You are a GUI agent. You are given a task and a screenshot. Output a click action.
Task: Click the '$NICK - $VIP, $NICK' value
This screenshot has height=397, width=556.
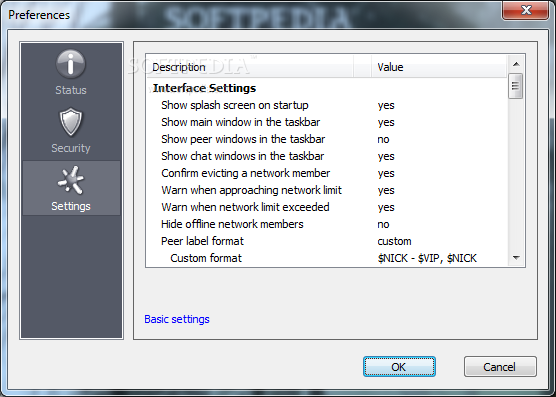coord(427,258)
